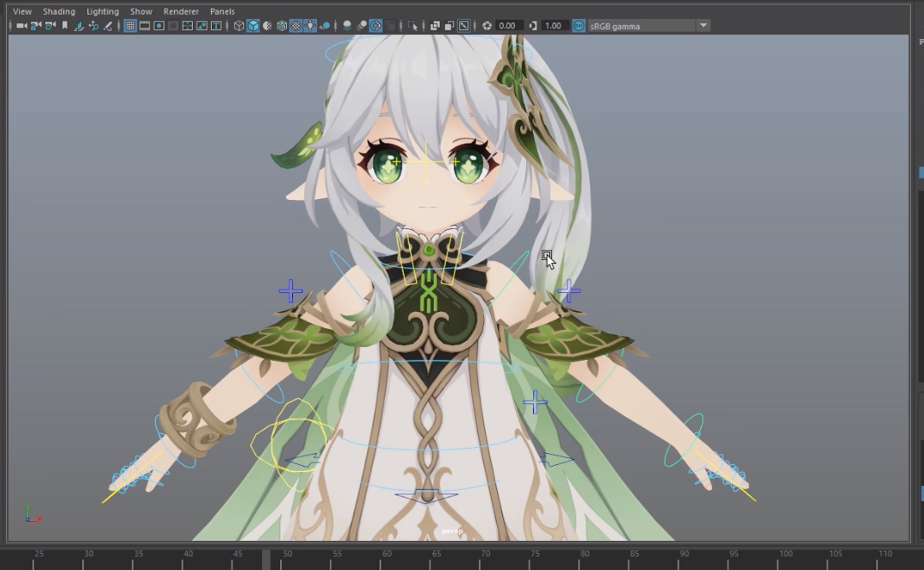Viewport: 924px width, 570px height.
Task: Toggle the viewport Grid display
Action: pyautogui.click(x=130, y=26)
